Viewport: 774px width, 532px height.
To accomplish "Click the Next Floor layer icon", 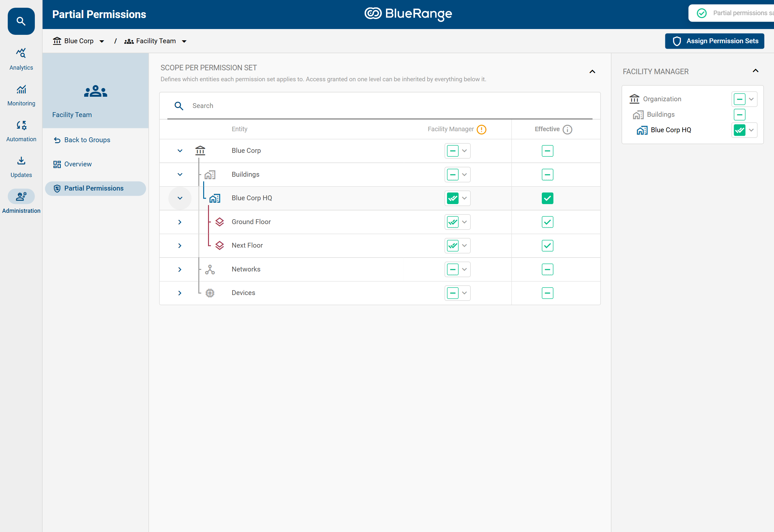I will (x=219, y=245).
